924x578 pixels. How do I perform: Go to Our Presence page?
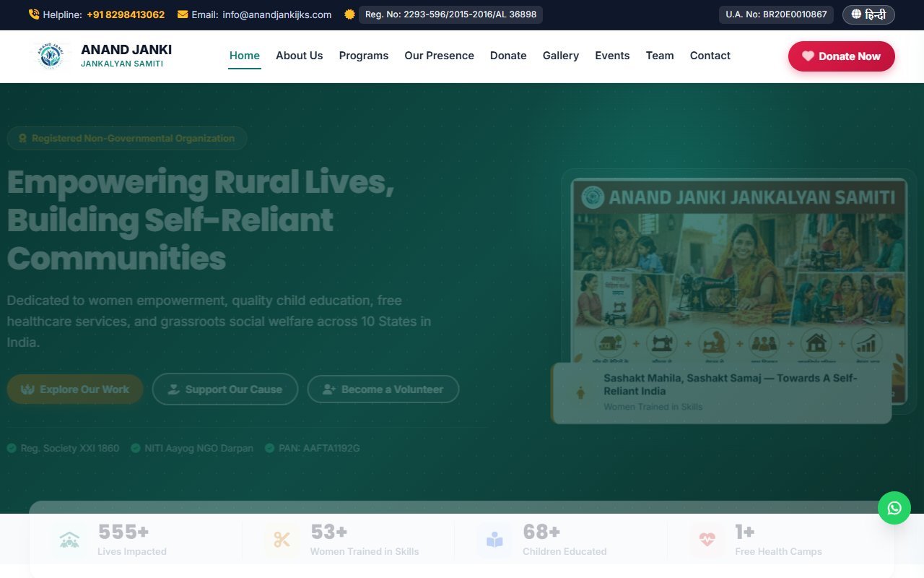(439, 56)
